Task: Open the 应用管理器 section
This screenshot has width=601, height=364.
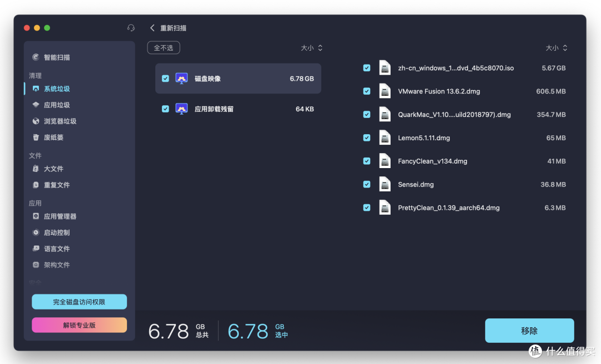Action: (x=60, y=216)
